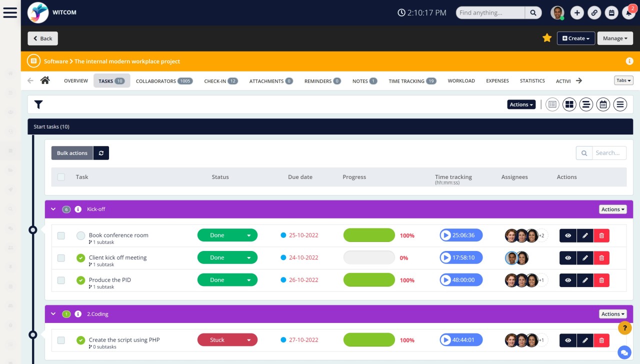Open the filter funnel above the task list
Viewport: 640px width, 364px height.
coord(38,104)
